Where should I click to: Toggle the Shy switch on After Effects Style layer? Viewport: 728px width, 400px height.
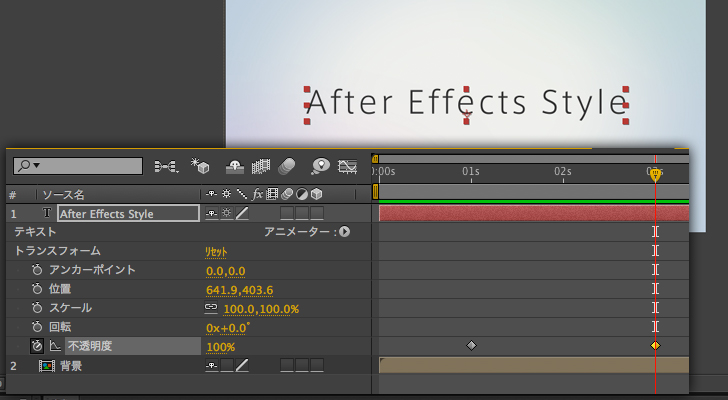(212, 213)
